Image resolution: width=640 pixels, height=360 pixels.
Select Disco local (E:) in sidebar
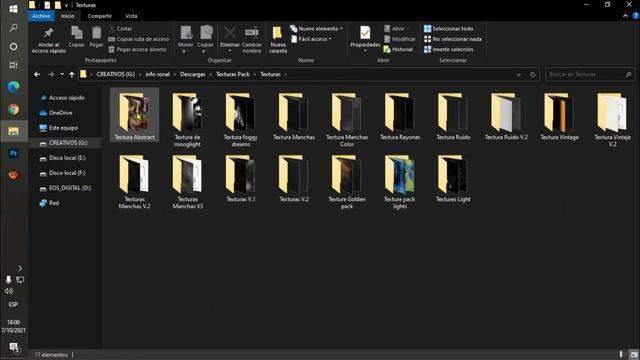[x=62, y=158]
